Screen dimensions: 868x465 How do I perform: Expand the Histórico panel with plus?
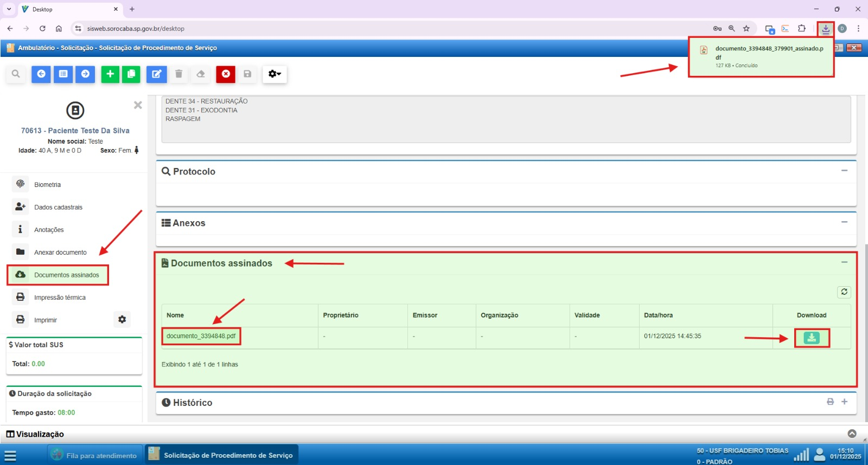click(x=844, y=402)
